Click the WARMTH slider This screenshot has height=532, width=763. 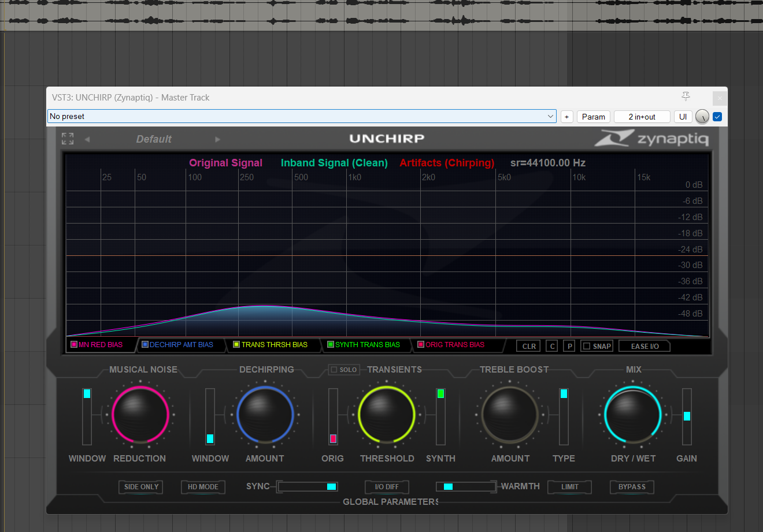(466, 486)
